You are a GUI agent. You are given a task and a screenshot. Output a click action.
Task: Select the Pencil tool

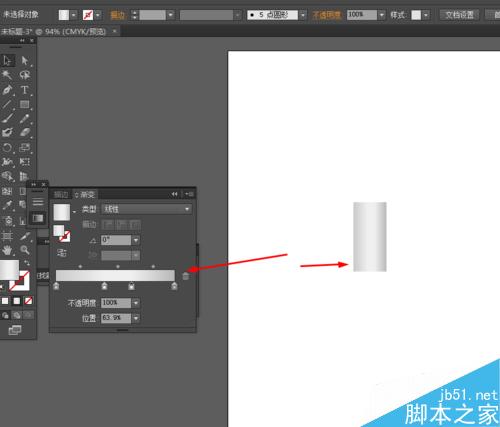(24, 118)
